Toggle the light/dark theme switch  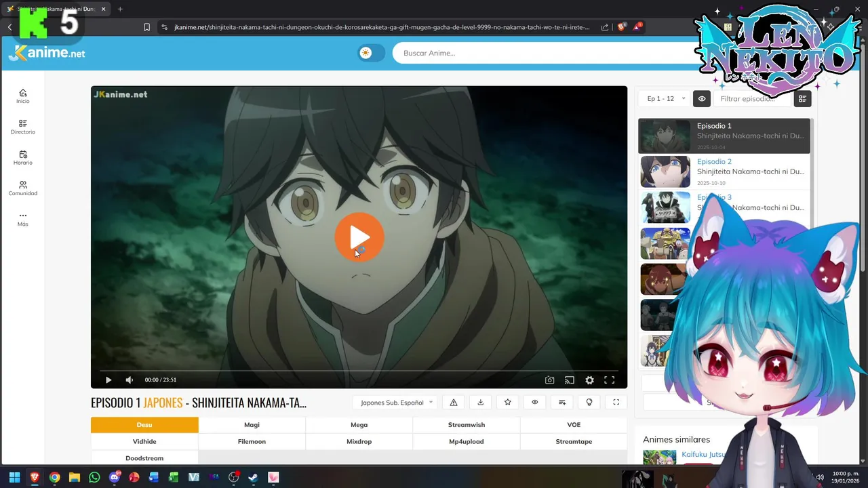click(371, 53)
